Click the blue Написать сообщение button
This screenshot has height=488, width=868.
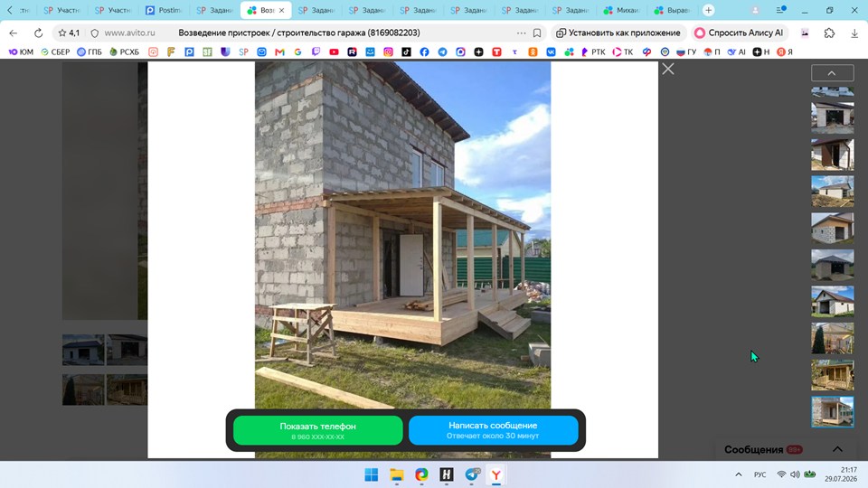(493, 430)
